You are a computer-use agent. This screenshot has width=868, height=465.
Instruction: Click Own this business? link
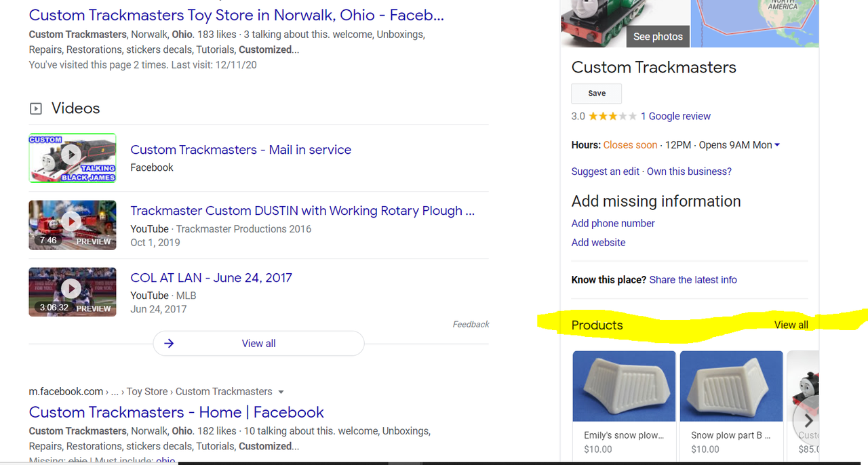click(689, 171)
